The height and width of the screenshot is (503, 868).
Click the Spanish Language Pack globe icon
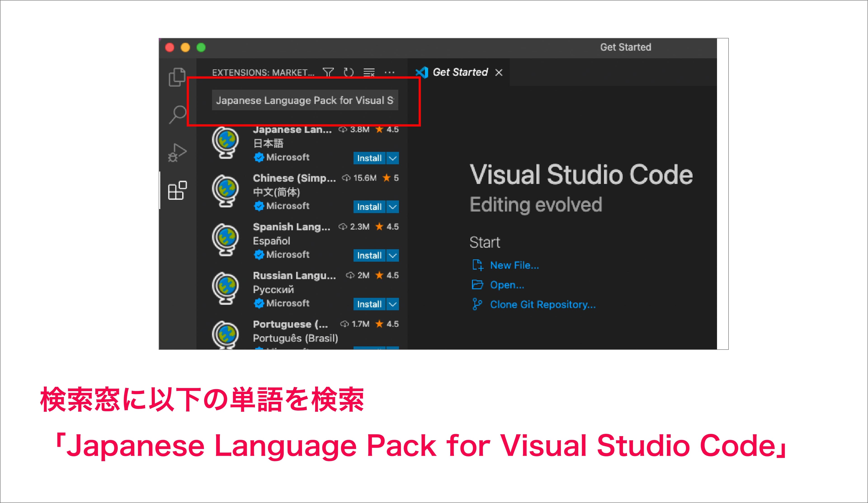click(226, 240)
